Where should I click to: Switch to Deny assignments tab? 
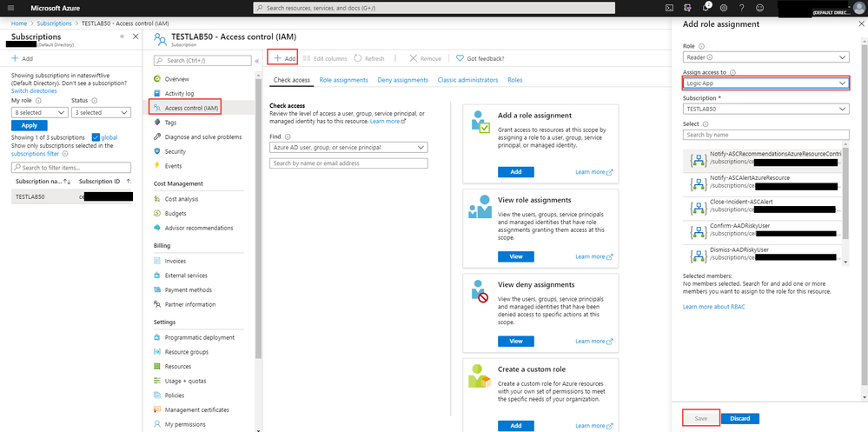click(403, 80)
